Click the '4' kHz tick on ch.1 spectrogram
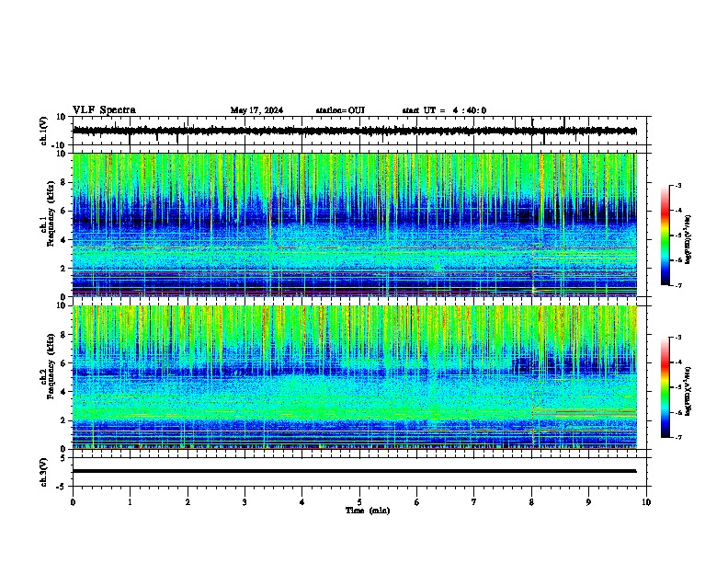This screenshot has width=728, height=563. coord(64,239)
